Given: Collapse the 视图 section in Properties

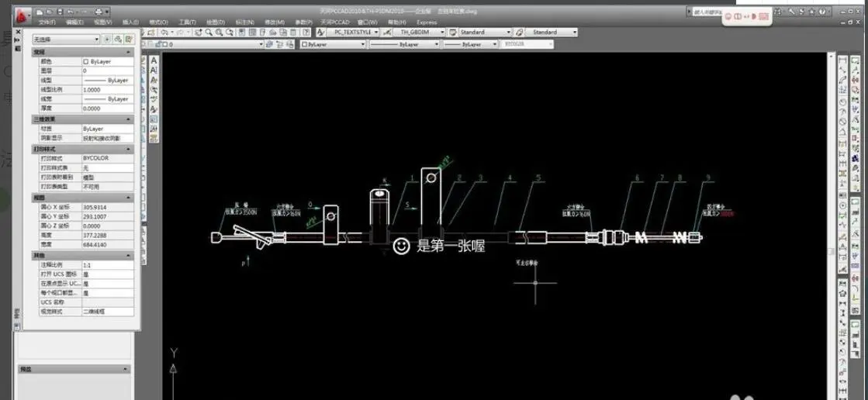Looking at the screenshot, I should [129, 198].
